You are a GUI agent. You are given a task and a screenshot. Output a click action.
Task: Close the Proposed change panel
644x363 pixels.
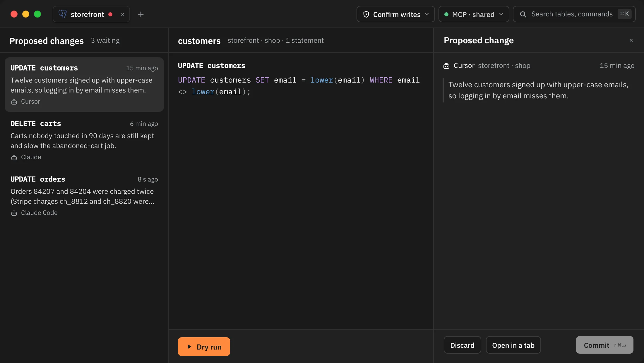pyautogui.click(x=631, y=40)
